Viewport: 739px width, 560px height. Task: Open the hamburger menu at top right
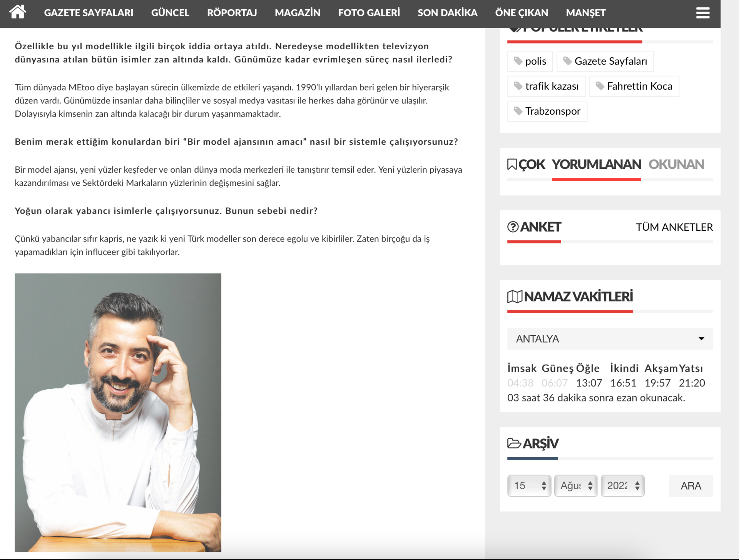pos(703,12)
